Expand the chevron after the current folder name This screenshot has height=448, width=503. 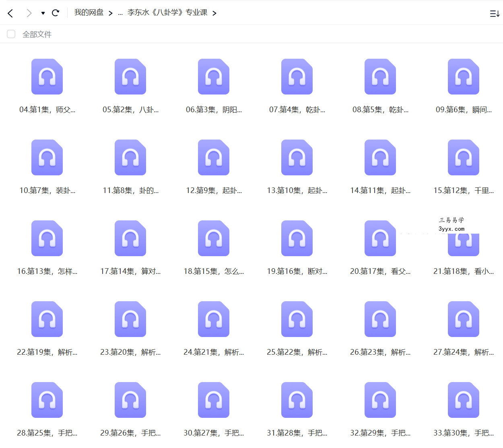(214, 13)
